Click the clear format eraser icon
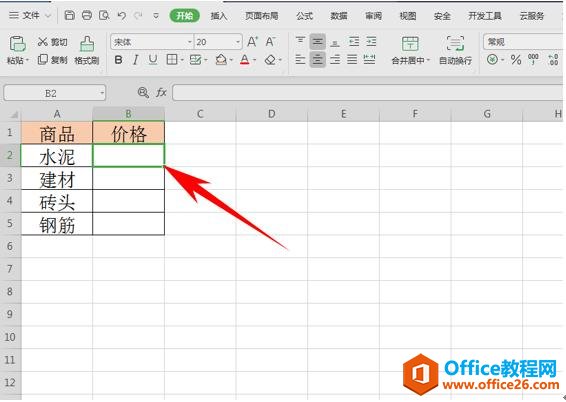The width and height of the screenshot is (566, 402). [270, 60]
